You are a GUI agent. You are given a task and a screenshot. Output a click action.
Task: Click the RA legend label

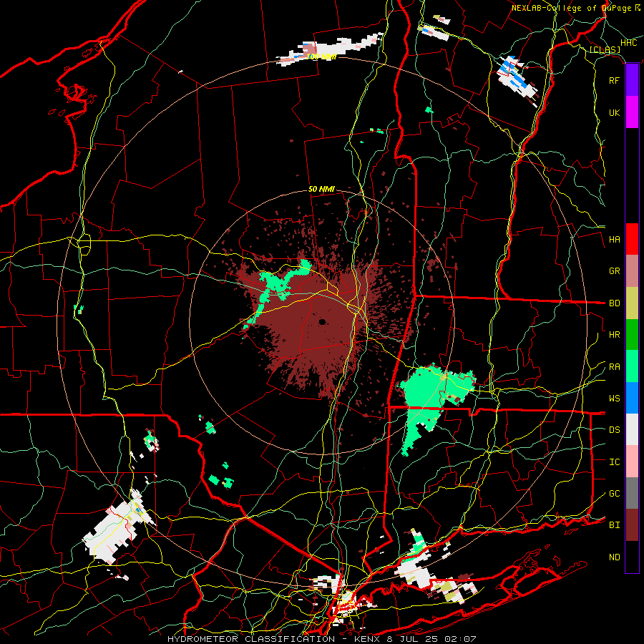coord(614,367)
